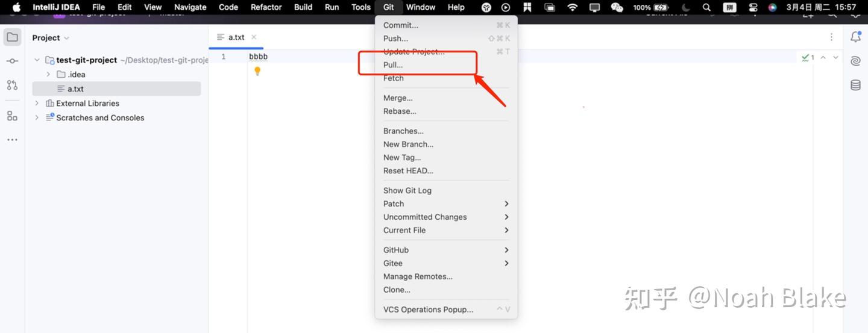This screenshot has height=333, width=868.
Task: Close the a.txt editor tab
Action: [254, 37]
